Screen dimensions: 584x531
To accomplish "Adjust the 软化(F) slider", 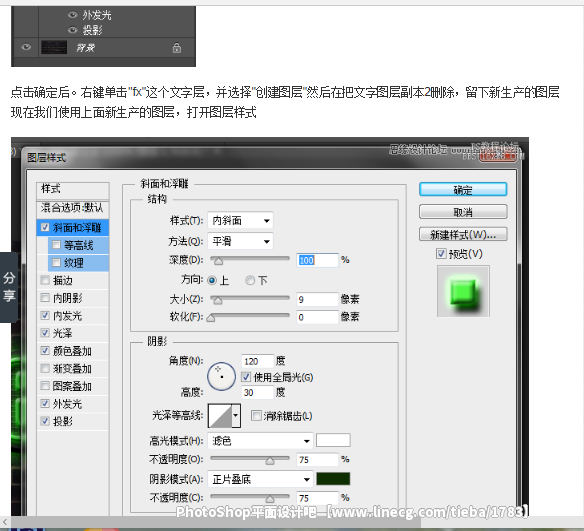I will 211,317.
